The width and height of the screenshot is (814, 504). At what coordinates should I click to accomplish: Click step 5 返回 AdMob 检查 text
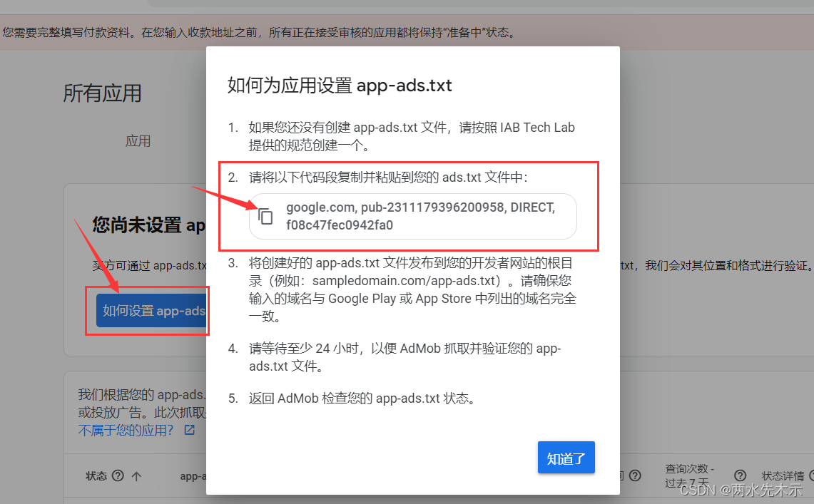(362, 398)
